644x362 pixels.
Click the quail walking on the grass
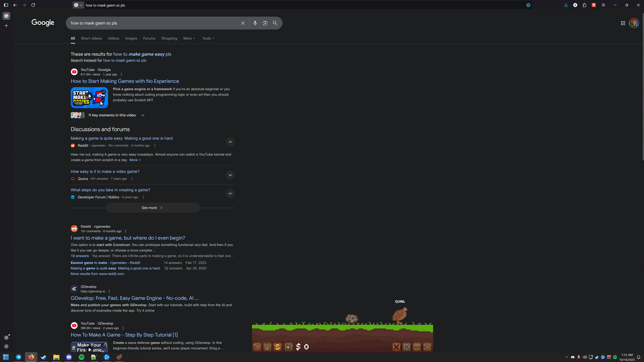click(x=400, y=316)
